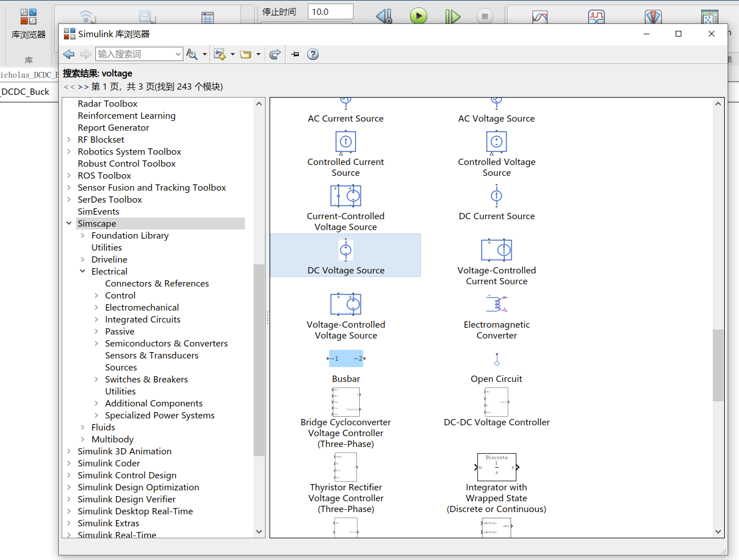
Task: Click the Logic Analyzer icon in the toolbar
Action: point(596,17)
